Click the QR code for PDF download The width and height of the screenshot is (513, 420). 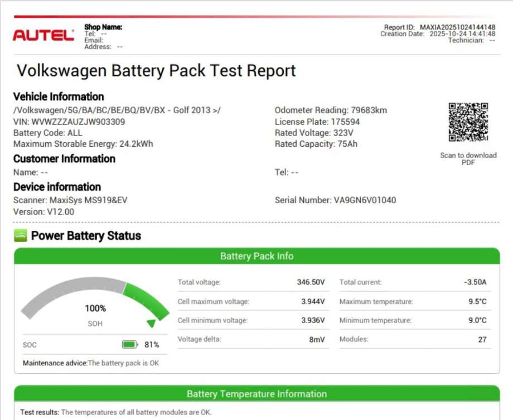click(468, 122)
